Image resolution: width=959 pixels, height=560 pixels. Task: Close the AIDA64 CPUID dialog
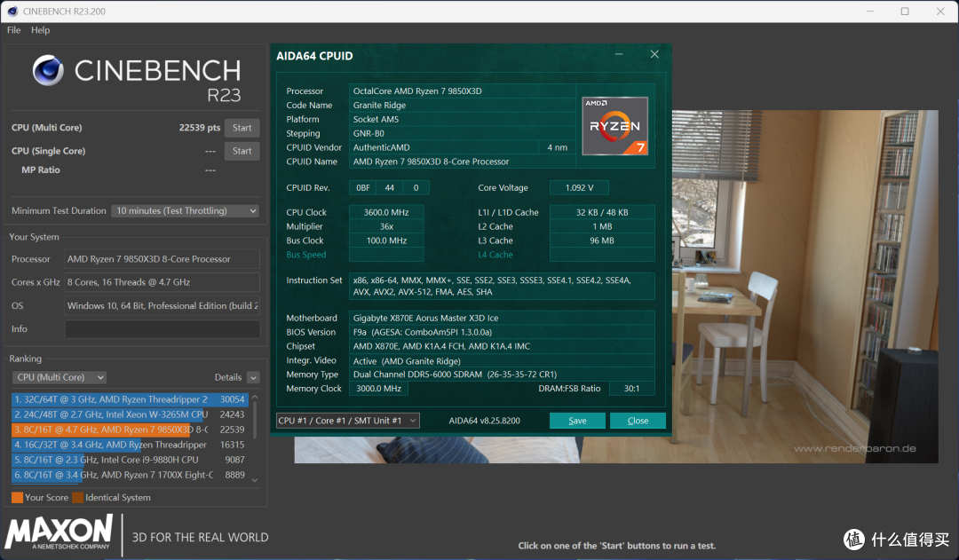pos(654,54)
